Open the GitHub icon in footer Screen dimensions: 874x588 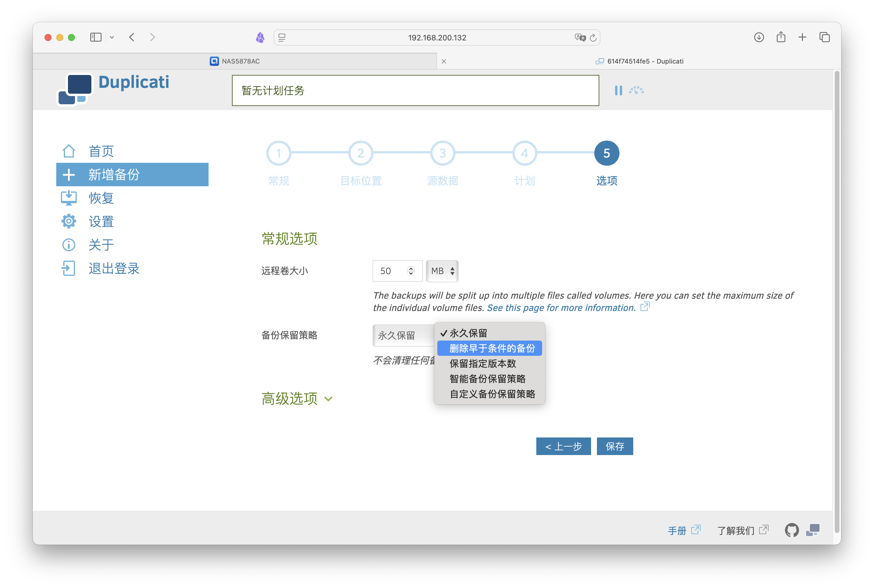[791, 530]
